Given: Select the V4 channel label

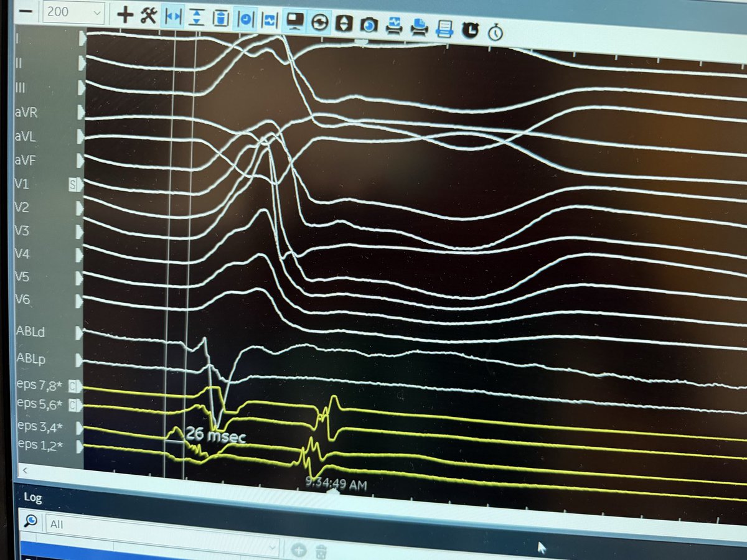Looking at the screenshot, I should click(21, 254).
